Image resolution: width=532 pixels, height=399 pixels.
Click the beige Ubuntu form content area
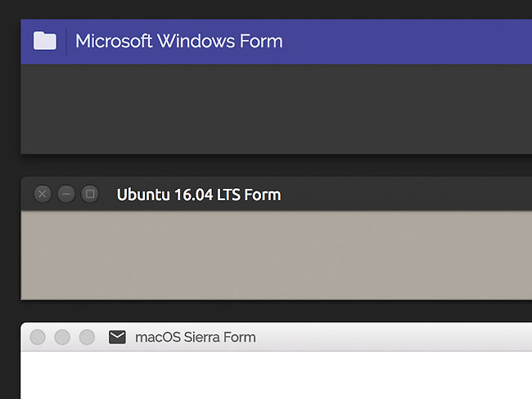click(x=276, y=255)
